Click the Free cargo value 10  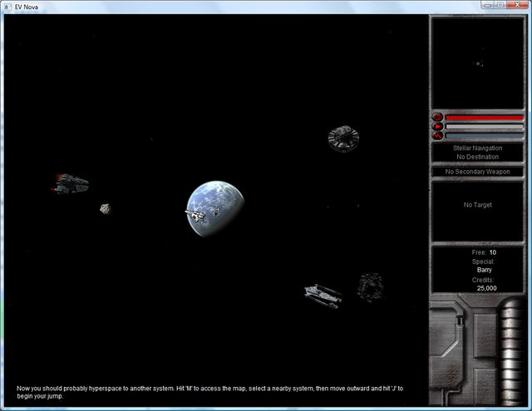click(x=493, y=252)
